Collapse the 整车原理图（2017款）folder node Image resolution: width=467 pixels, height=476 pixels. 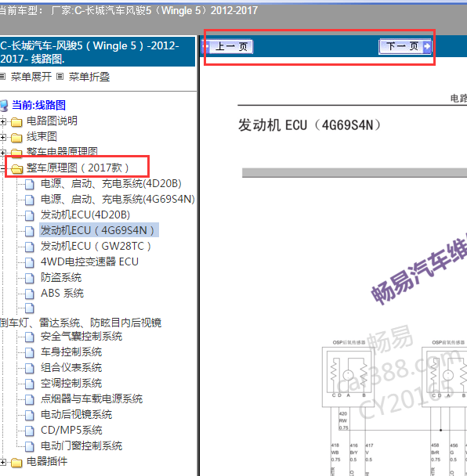pyautogui.click(x=2, y=168)
